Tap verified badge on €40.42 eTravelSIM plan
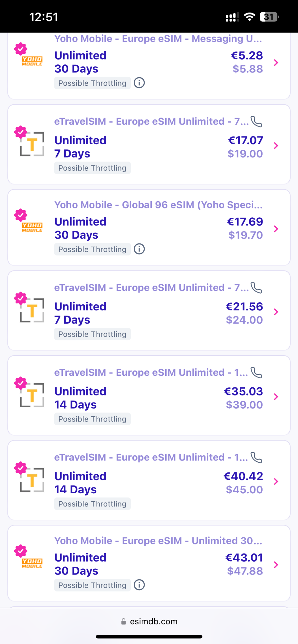 point(21,468)
